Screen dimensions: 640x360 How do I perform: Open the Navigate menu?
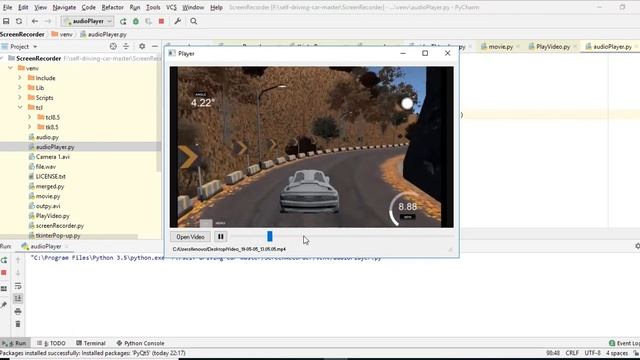pos(64,7)
